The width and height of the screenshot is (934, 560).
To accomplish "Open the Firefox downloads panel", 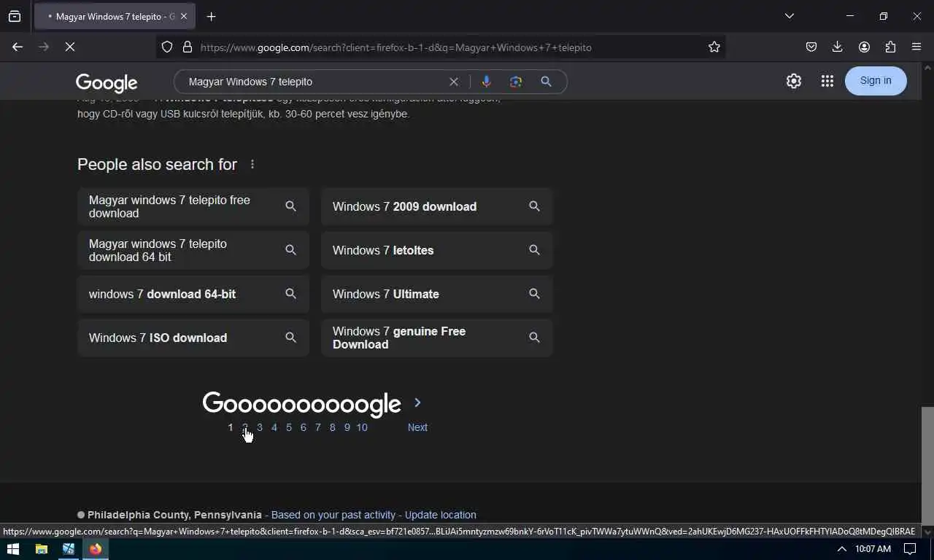I will 838,47.
